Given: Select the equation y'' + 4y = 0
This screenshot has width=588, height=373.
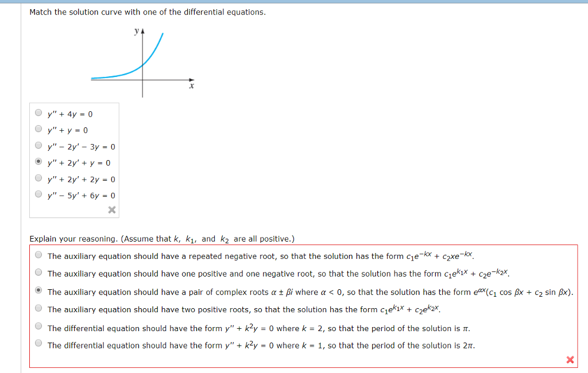Looking at the screenshot, I should point(38,113).
